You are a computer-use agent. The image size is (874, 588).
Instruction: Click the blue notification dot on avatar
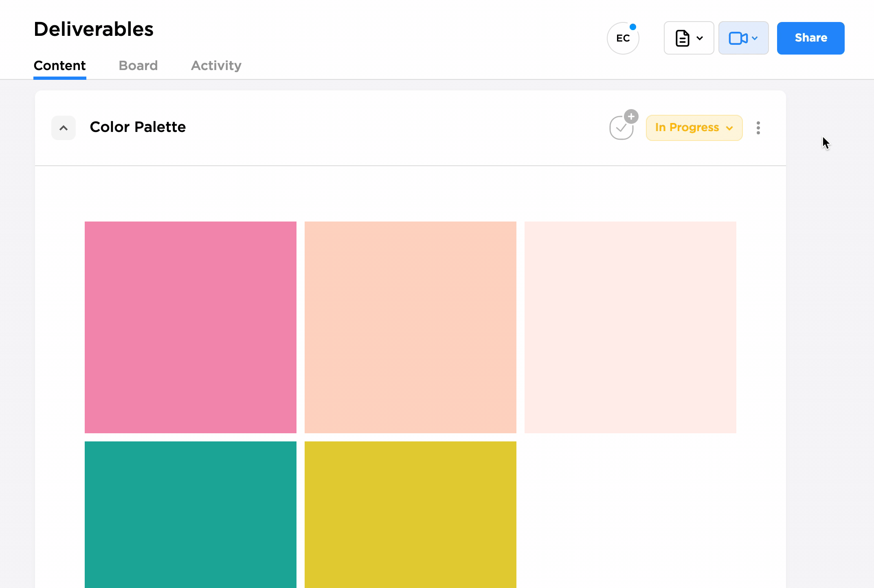(x=633, y=27)
